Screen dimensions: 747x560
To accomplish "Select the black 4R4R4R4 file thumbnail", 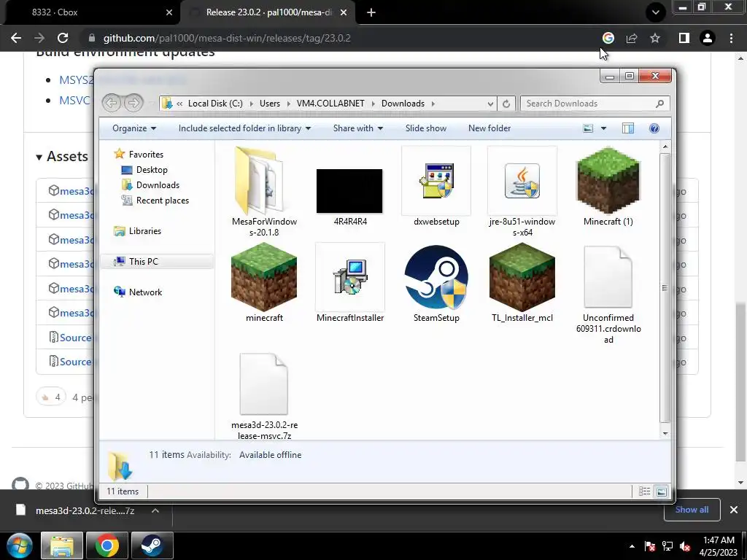I will [349, 191].
